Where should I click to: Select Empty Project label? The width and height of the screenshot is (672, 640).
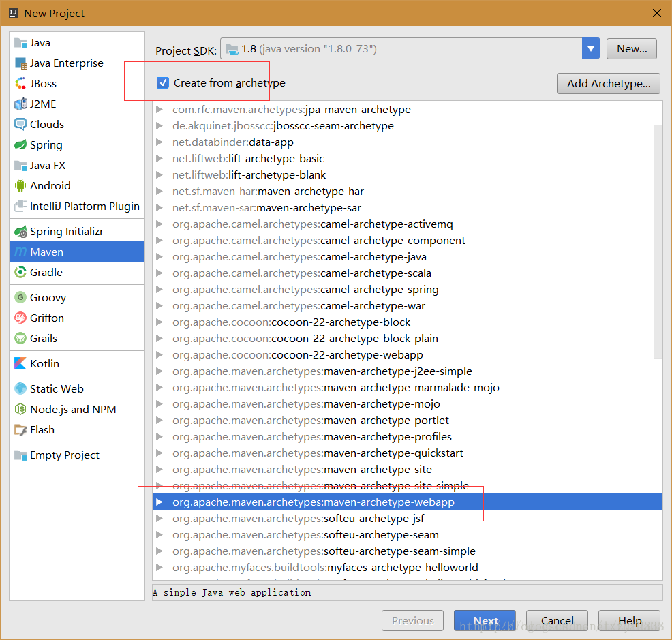tap(65, 455)
